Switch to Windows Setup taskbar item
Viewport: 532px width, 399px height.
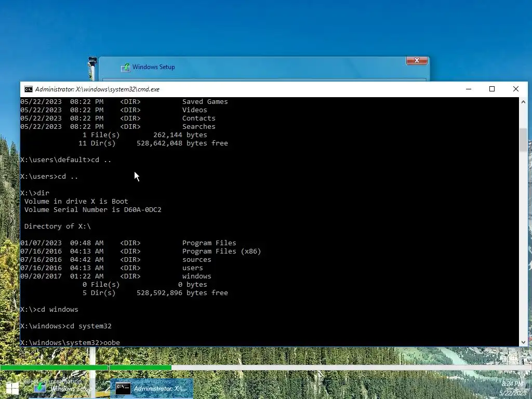coord(63,389)
